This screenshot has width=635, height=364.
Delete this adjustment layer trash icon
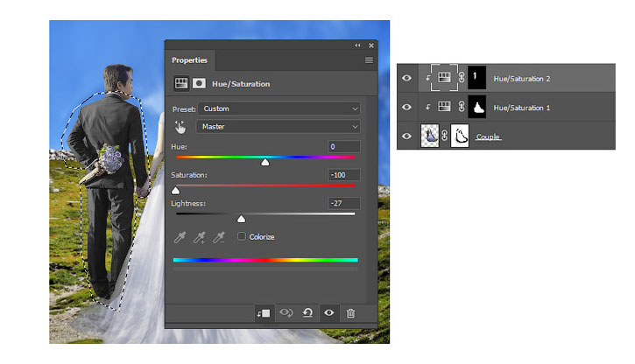350,313
